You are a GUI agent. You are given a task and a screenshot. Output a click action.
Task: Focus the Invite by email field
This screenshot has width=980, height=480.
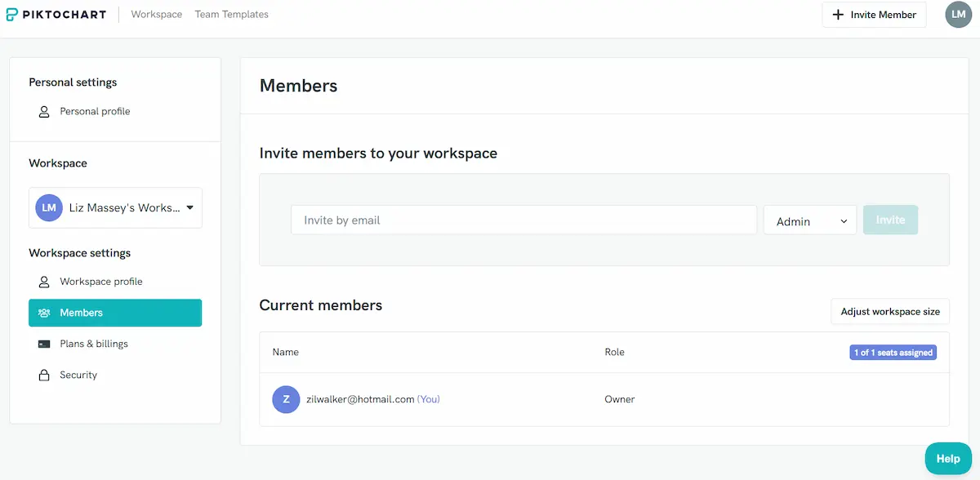coord(523,220)
